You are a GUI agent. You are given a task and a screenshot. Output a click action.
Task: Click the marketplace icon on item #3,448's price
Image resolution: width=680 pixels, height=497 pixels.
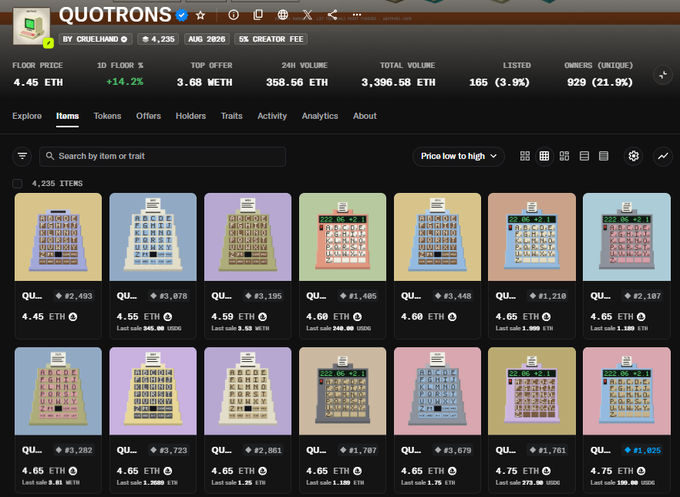[x=452, y=317]
